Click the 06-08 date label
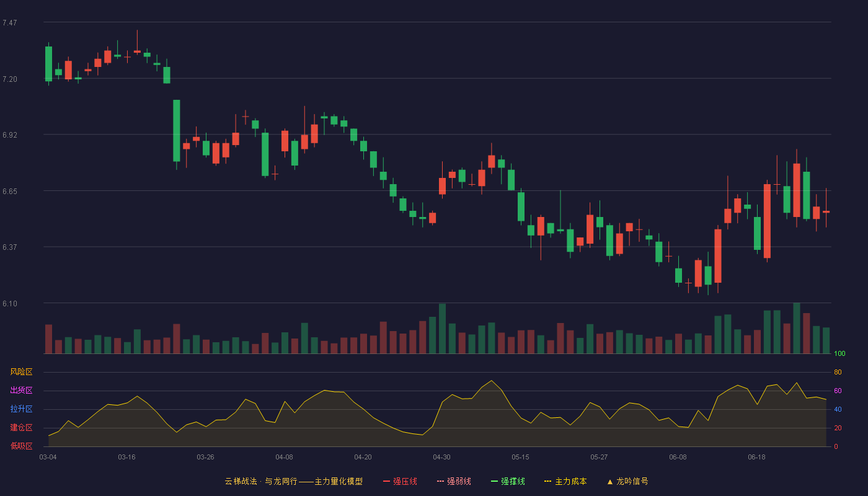 pyautogui.click(x=678, y=457)
